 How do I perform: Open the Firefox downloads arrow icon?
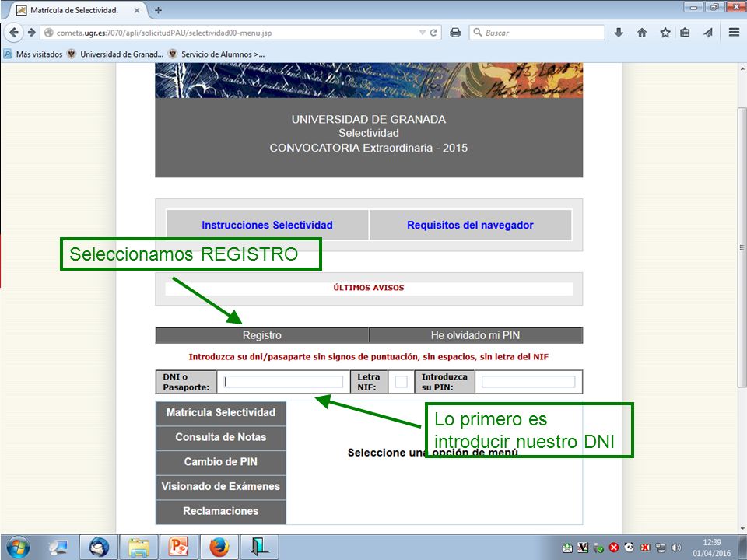pos(619,33)
